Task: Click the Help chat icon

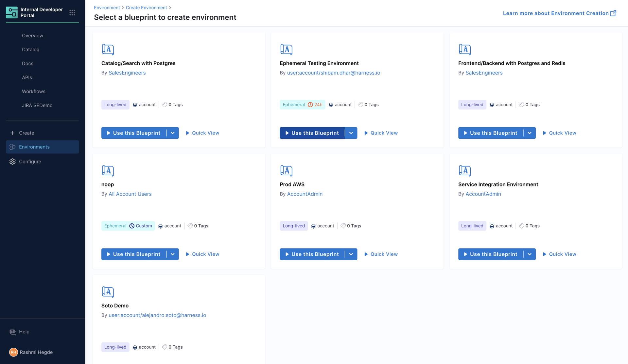Action: pyautogui.click(x=13, y=332)
